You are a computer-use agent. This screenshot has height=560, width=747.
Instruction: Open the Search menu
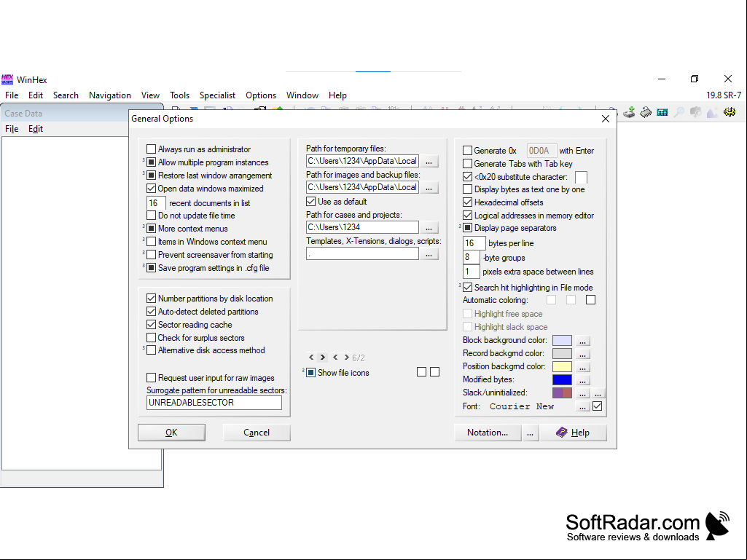click(x=66, y=95)
